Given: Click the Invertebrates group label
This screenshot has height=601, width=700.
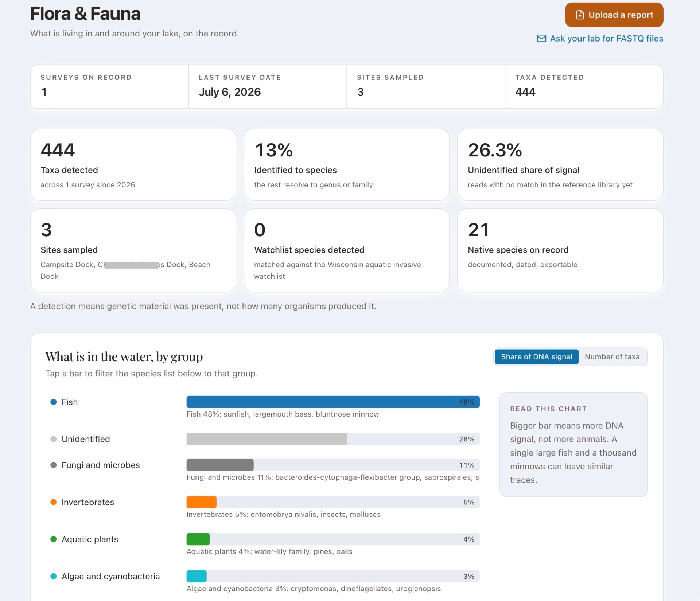Looking at the screenshot, I should [x=88, y=502].
